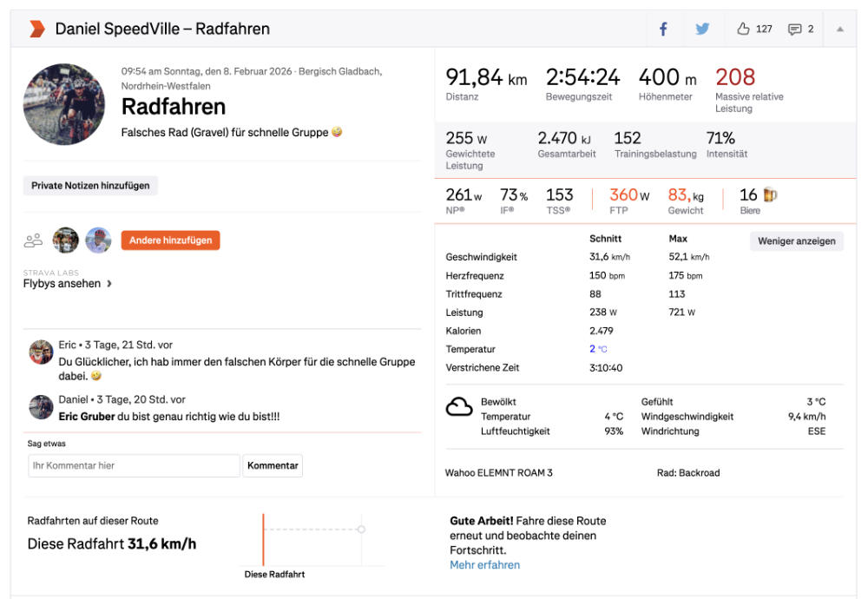Collapse the activity header with the triangle arrow
Image resolution: width=868 pixels, height=599 pixels.
pyautogui.click(x=839, y=29)
